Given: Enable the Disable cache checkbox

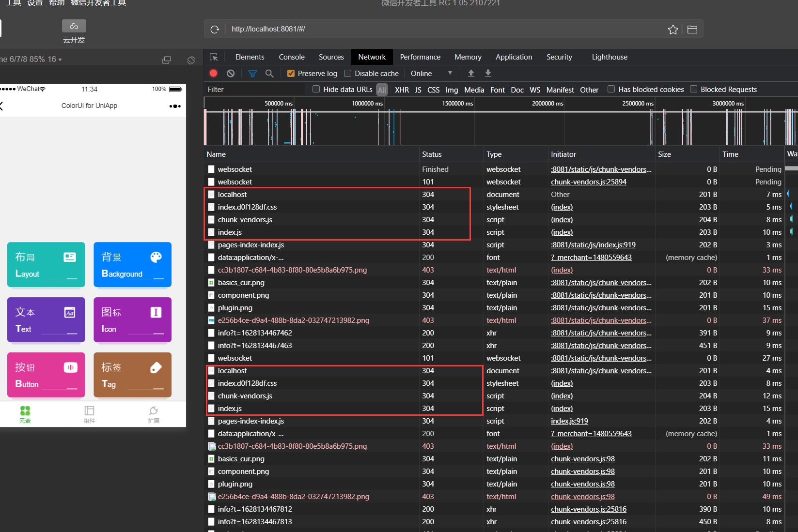Looking at the screenshot, I should coord(347,74).
